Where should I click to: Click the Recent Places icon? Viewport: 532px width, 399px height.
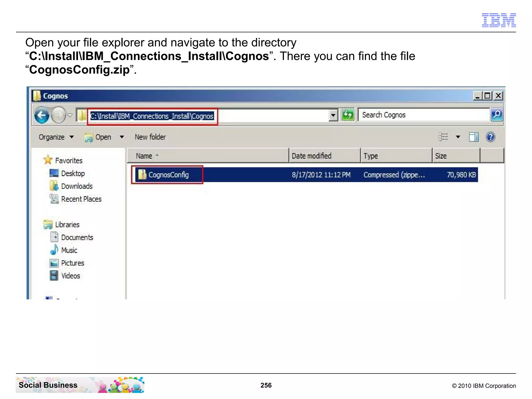pos(54,199)
